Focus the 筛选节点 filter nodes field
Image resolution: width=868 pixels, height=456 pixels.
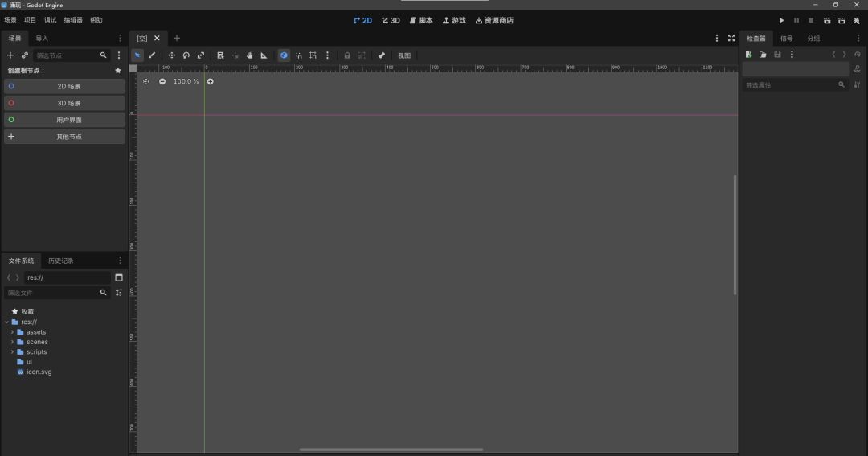72,55
